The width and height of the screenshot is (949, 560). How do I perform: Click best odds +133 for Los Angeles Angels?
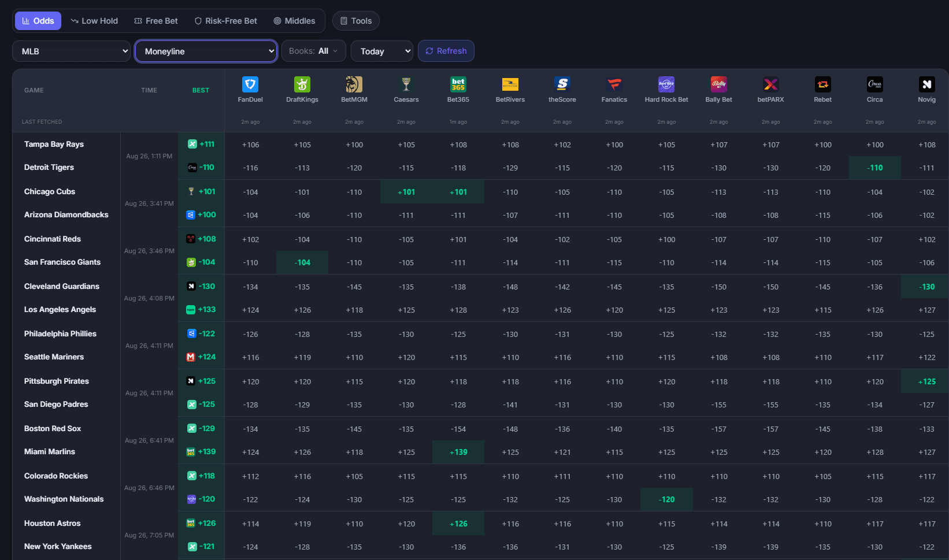(x=207, y=309)
